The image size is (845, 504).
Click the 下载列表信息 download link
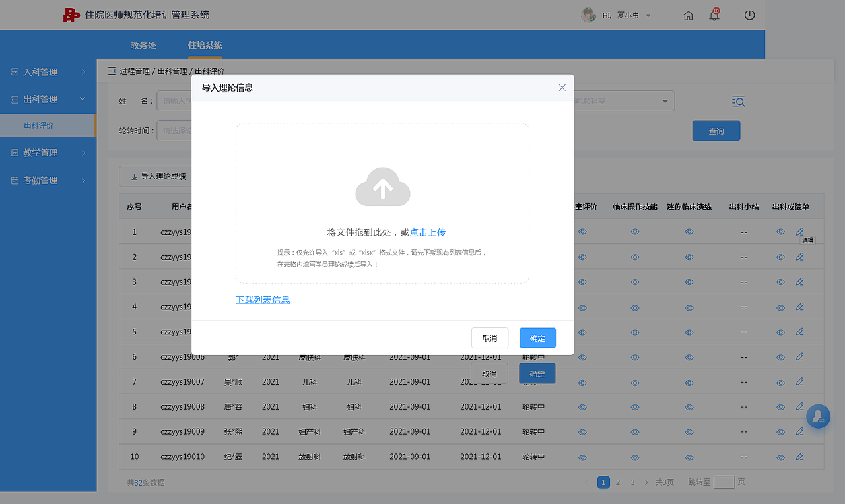point(263,299)
